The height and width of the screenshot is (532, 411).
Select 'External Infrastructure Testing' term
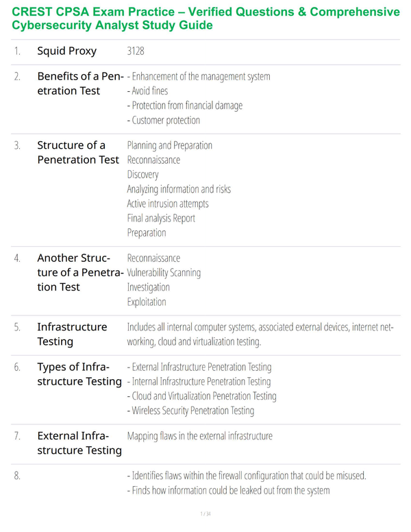point(79,443)
